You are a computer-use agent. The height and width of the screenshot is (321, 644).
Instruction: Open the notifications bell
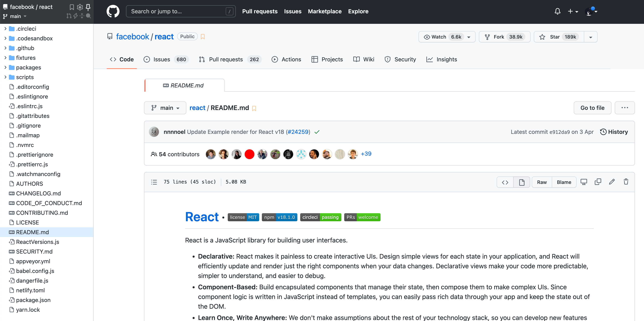pyautogui.click(x=557, y=12)
